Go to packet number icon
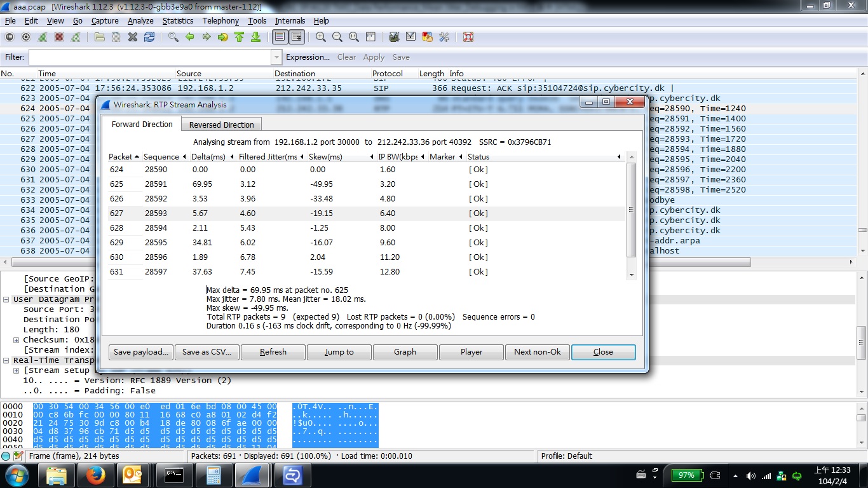 [223, 37]
